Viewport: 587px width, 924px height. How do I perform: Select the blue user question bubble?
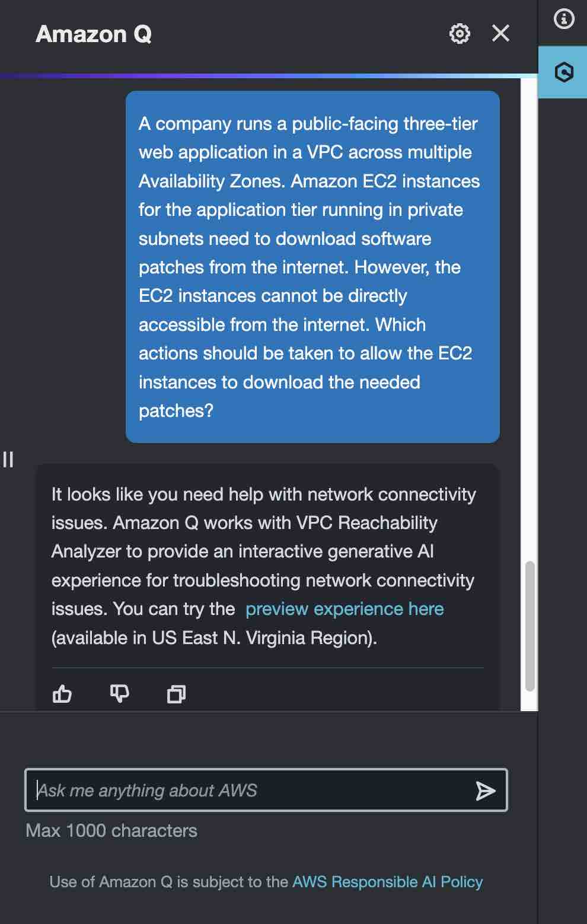coord(312,267)
